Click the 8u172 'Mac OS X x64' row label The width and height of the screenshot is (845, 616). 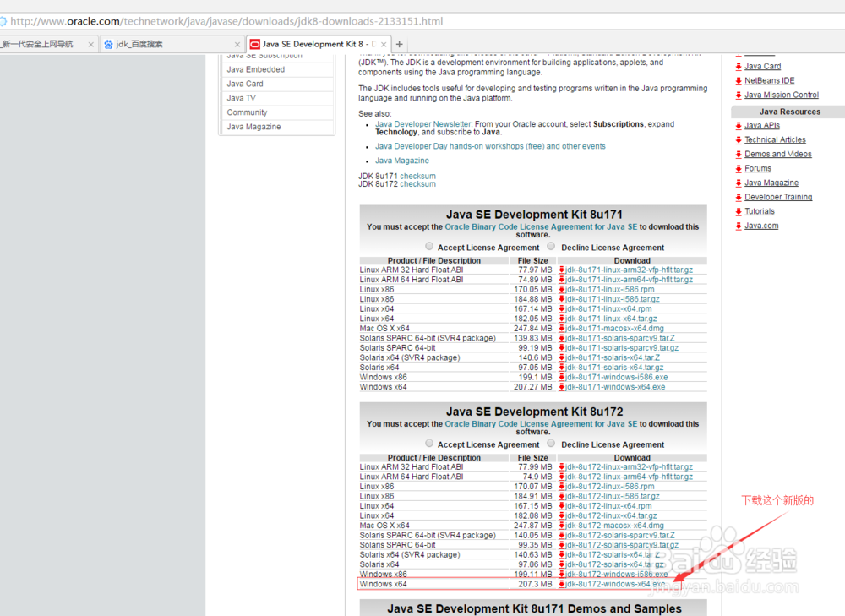384,526
